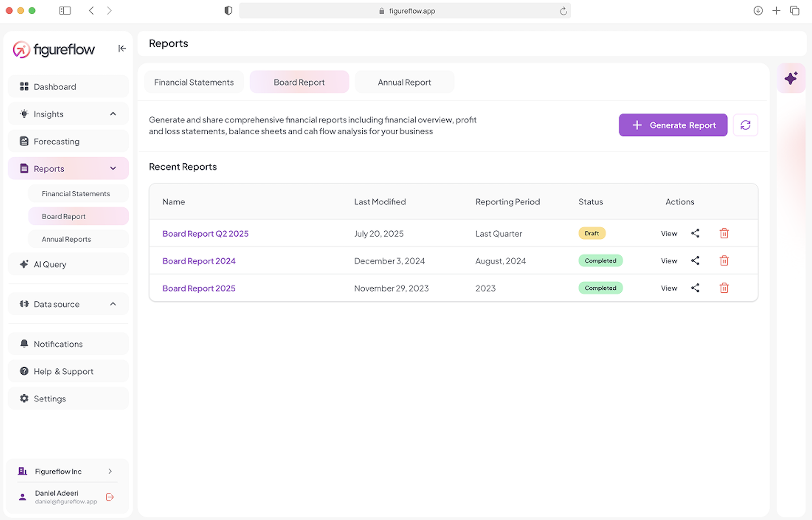Screen dimensions: 812x520
Task: Share the Board Report Q2 2025
Action: point(695,233)
